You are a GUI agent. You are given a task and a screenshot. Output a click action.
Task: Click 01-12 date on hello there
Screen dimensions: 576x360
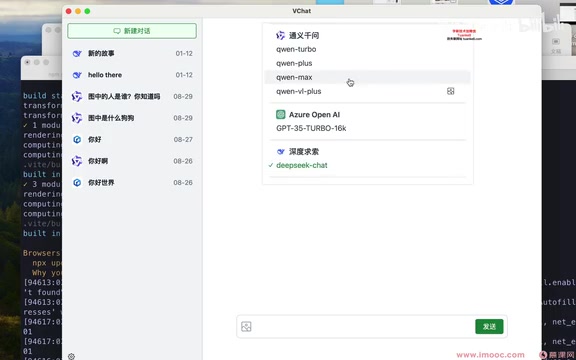pos(184,75)
